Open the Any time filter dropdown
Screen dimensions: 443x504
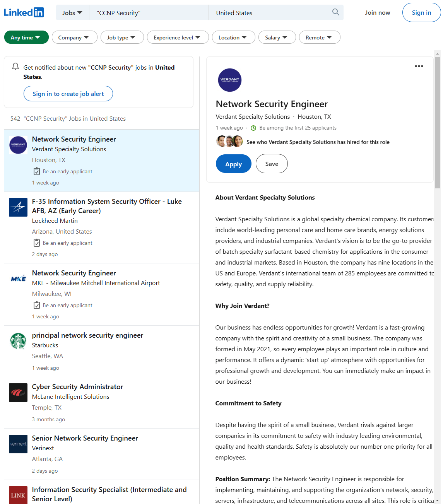[x=26, y=38]
